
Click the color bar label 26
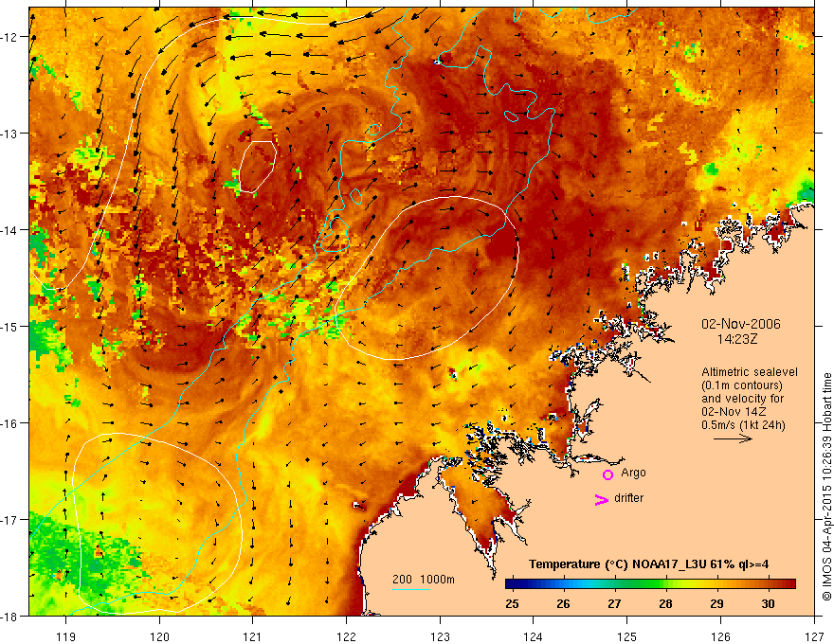563,603
